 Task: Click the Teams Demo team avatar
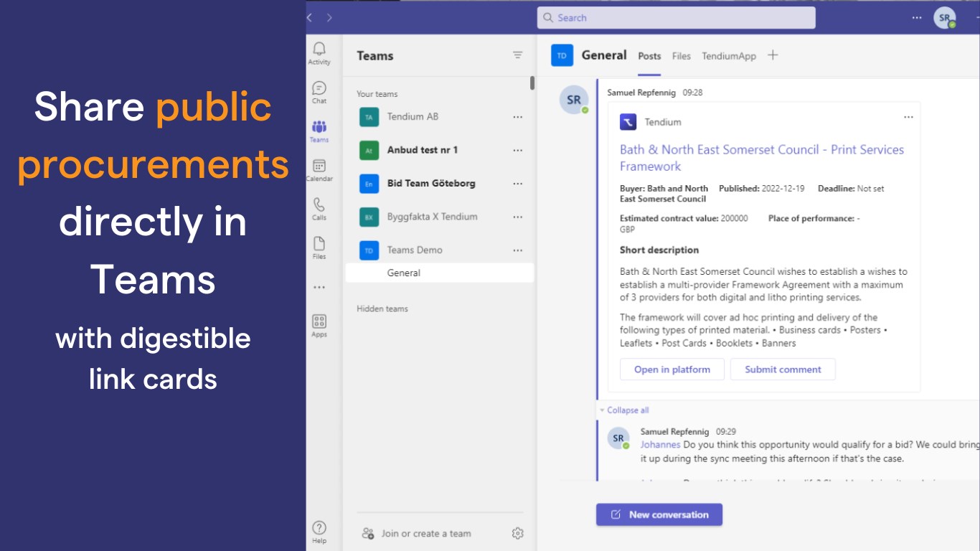pyautogui.click(x=369, y=250)
